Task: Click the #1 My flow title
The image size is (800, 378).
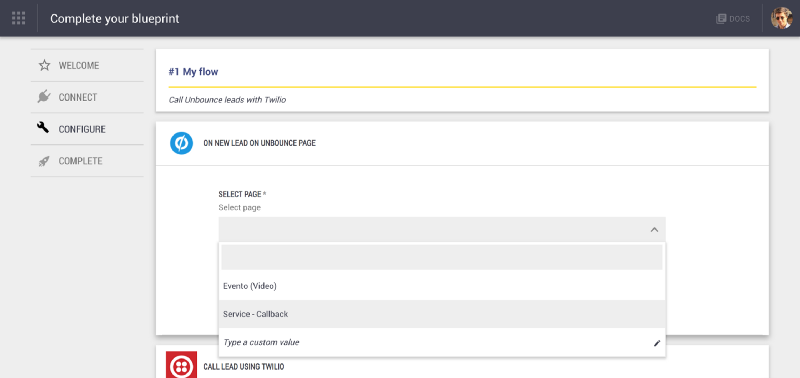Action: [x=193, y=72]
